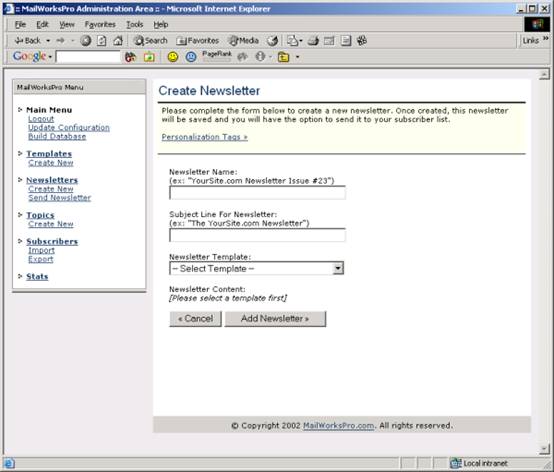
Task: Click the Subject Line text field
Action: point(258,235)
